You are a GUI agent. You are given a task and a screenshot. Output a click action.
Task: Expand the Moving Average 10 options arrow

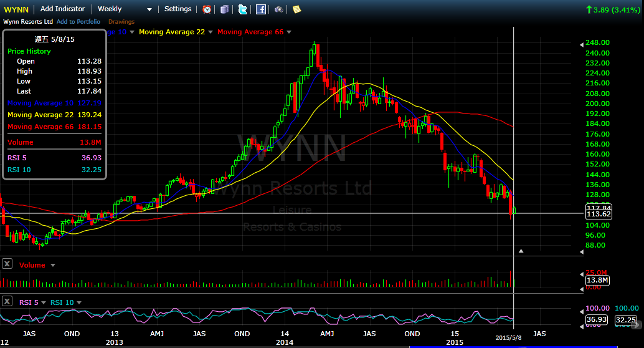pos(132,32)
